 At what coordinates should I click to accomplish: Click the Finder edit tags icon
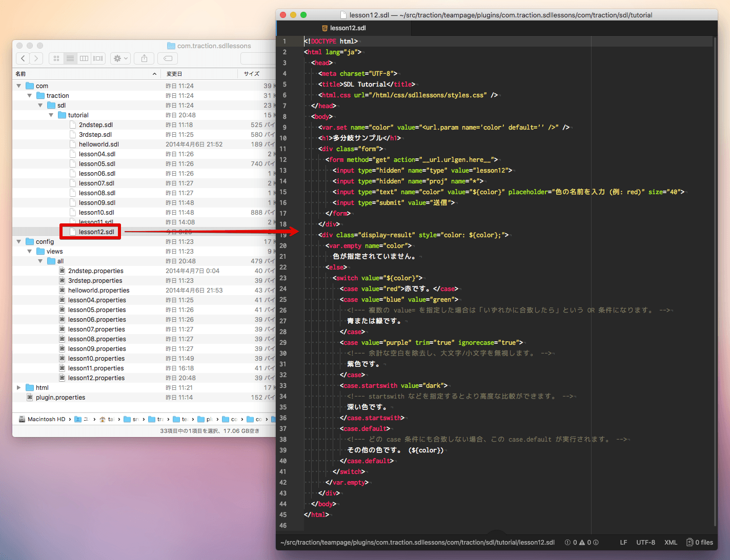click(x=168, y=58)
